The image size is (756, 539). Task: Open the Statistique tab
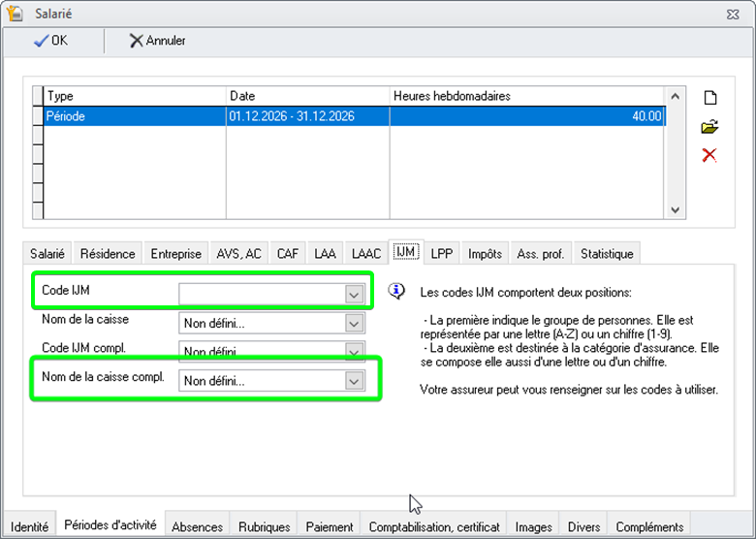607,253
